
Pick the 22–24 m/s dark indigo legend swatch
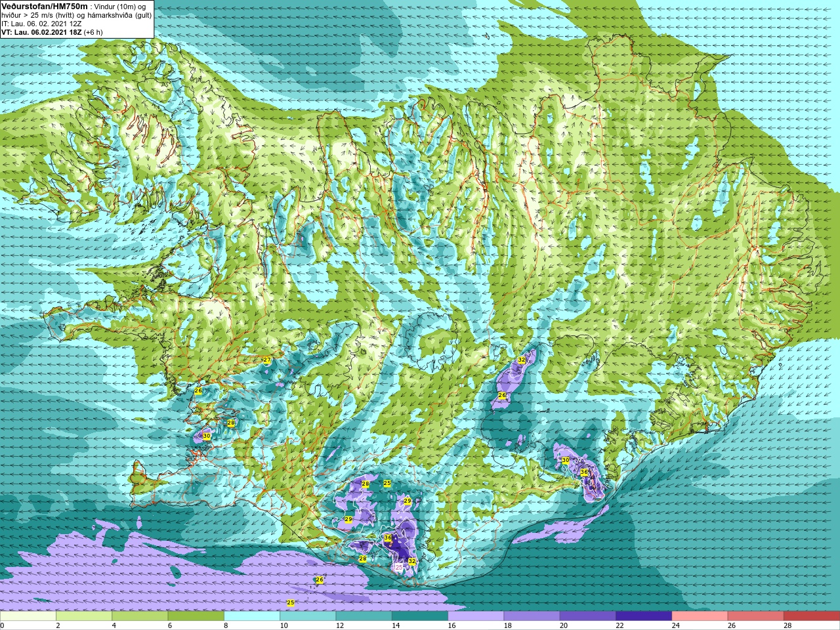[644, 616]
